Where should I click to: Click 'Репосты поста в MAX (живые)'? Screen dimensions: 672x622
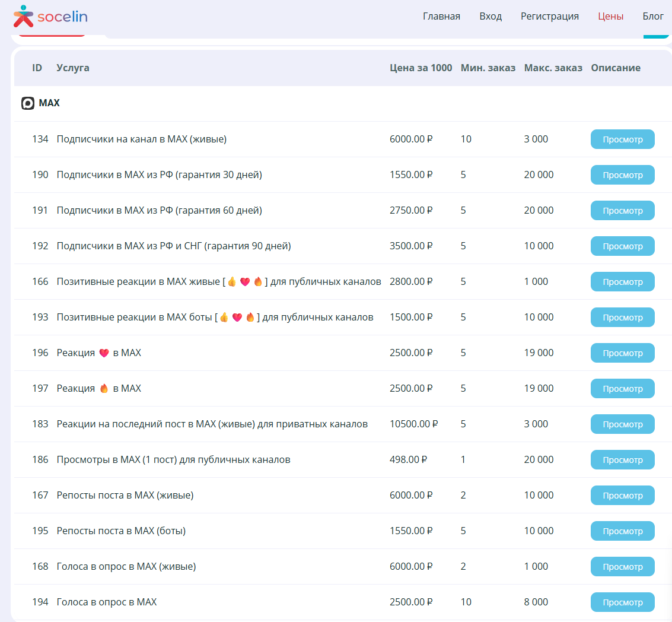click(125, 495)
